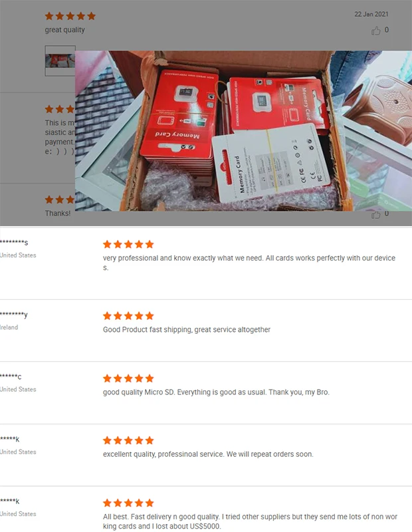
Task: Select reviewer name ending in s
Action: tap(14, 243)
